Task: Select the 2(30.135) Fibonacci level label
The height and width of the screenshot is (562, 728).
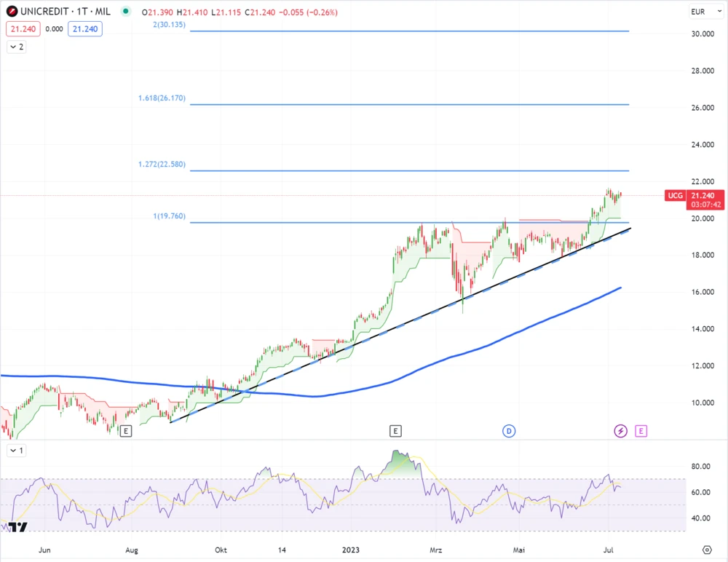Action: 169,25
